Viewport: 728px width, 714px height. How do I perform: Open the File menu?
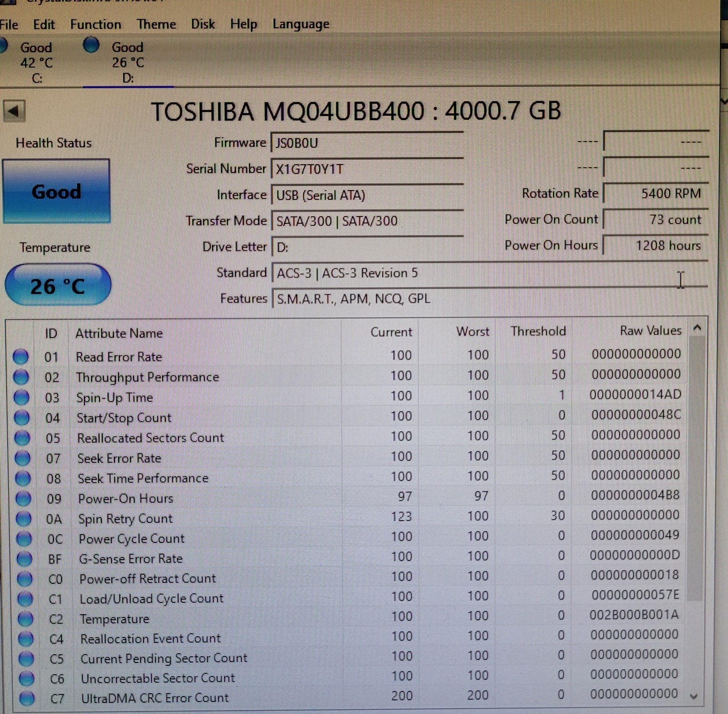9,24
